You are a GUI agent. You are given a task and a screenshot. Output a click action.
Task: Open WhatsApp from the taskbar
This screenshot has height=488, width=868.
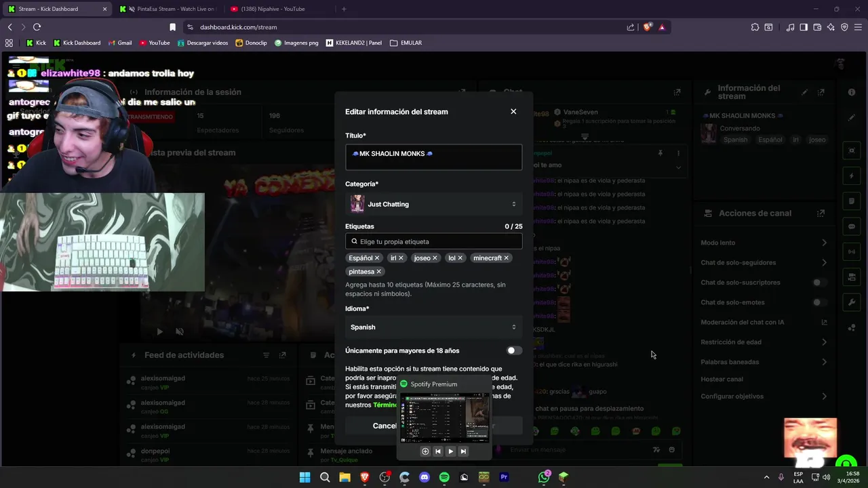coord(544,477)
